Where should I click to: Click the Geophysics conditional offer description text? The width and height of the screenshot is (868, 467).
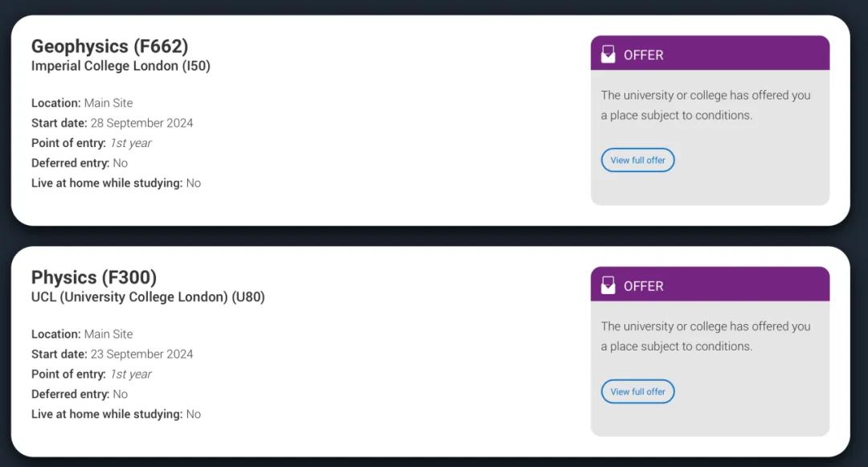tap(706, 105)
